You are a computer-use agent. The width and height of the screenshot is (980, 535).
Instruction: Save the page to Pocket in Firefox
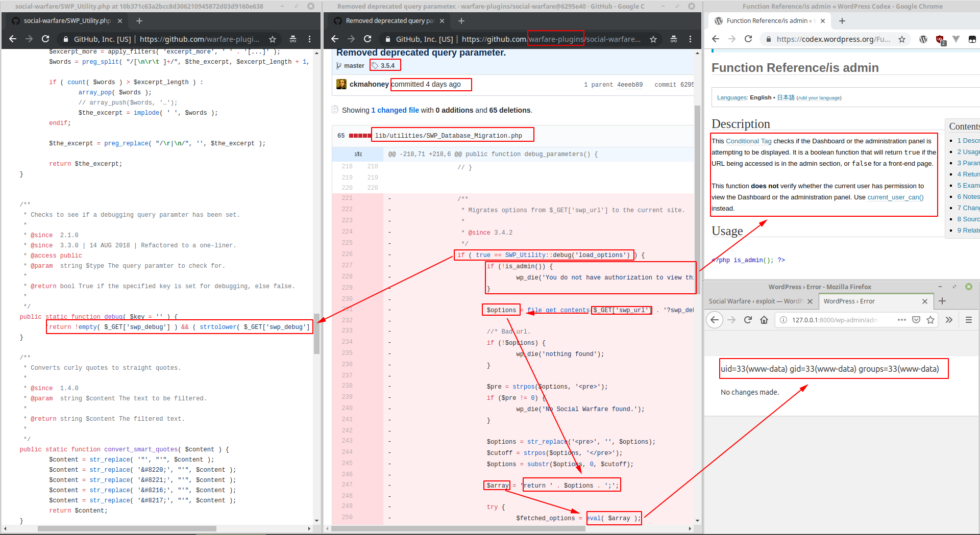[x=916, y=320]
